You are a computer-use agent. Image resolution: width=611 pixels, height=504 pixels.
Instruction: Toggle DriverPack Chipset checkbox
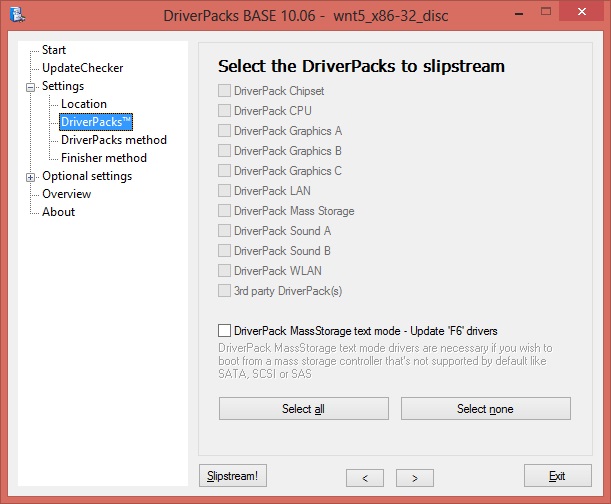tap(224, 91)
